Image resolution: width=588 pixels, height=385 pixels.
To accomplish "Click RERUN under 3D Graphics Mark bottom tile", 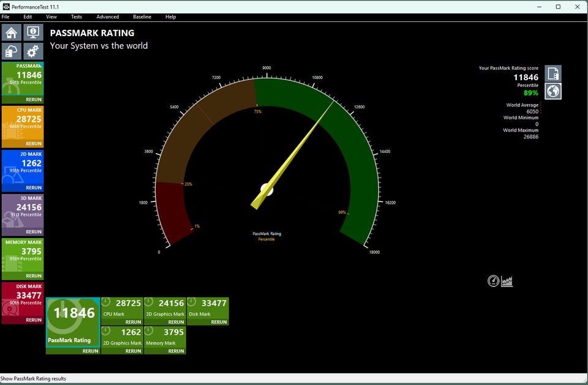I will click(176, 322).
